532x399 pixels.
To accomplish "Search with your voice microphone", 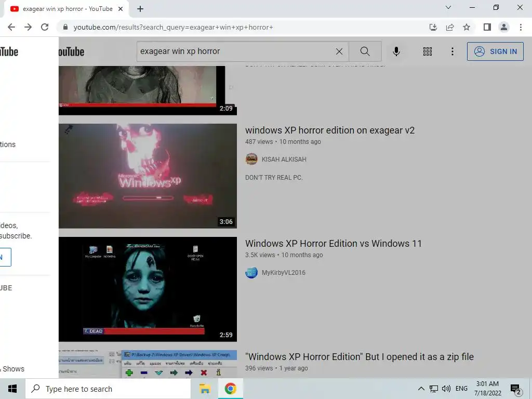I will pos(396,51).
